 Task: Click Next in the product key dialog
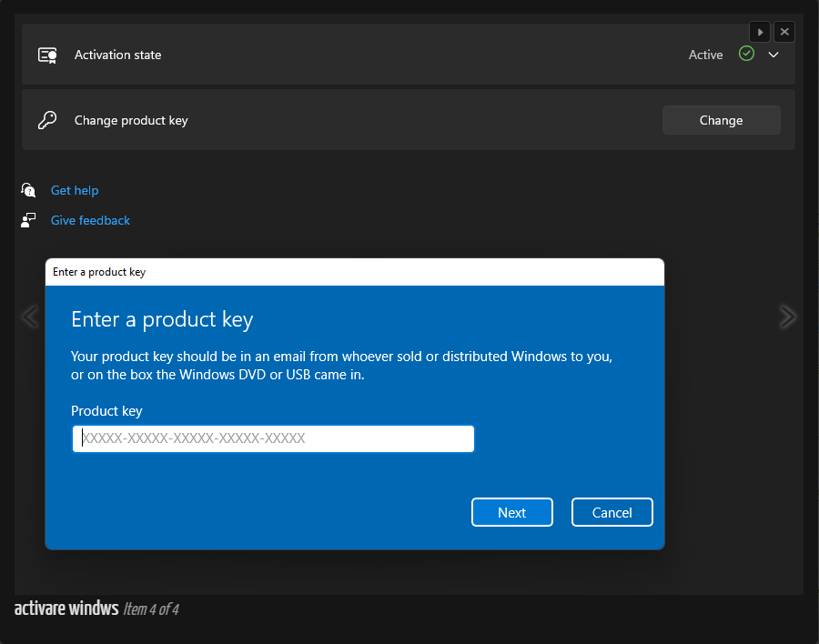(x=511, y=512)
